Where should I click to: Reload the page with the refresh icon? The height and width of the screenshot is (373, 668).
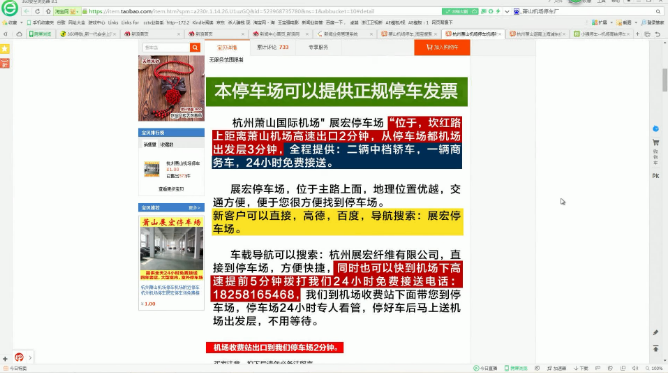[37, 11]
